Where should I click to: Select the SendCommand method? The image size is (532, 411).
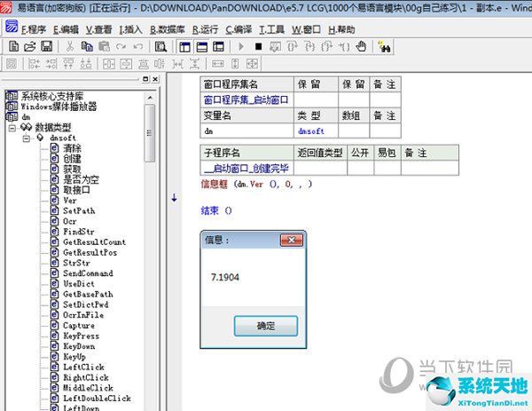[88, 273]
